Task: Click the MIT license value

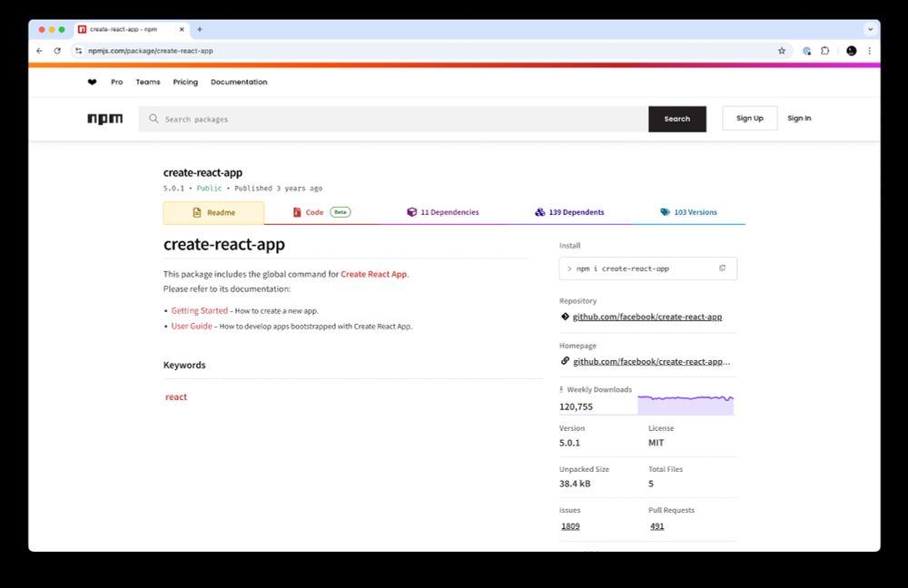Action: tap(656, 442)
